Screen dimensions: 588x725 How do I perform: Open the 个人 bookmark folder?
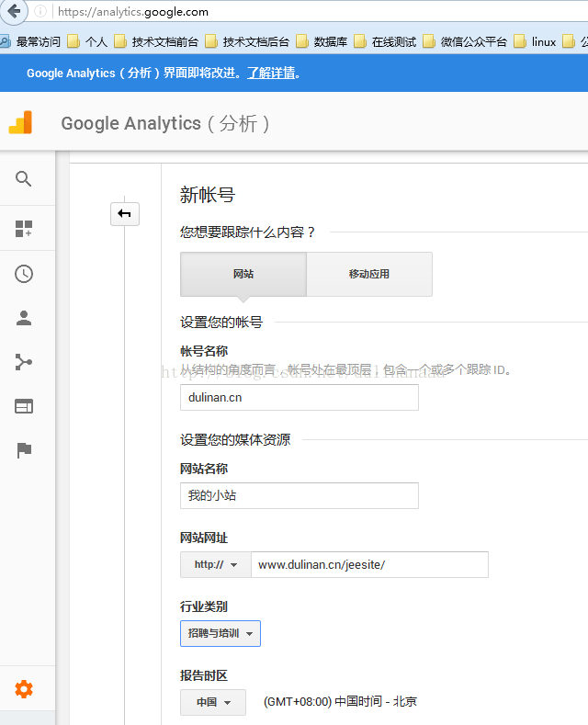88,42
